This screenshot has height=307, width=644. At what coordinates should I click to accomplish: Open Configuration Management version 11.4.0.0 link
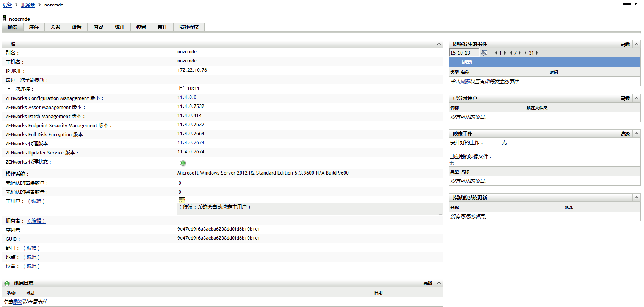tap(187, 97)
